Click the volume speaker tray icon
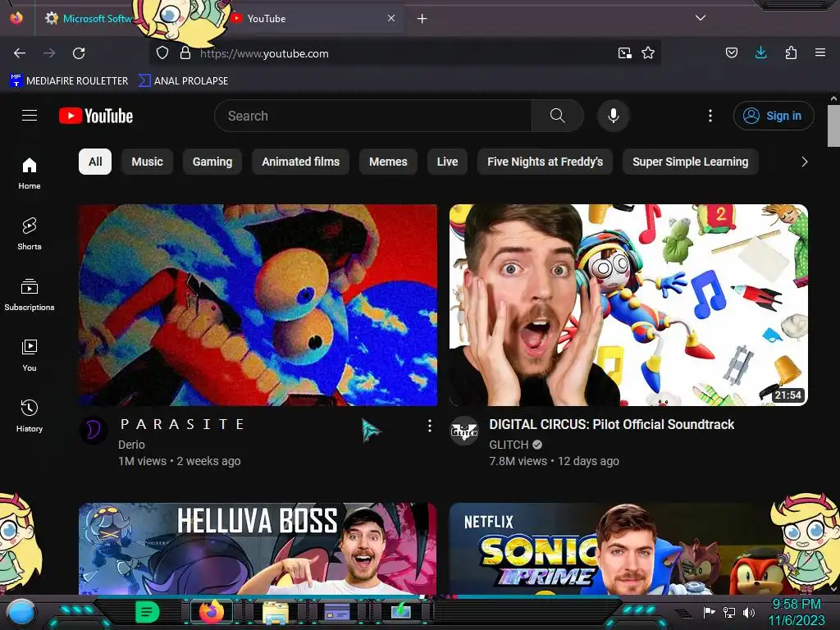 click(x=749, y=612)
